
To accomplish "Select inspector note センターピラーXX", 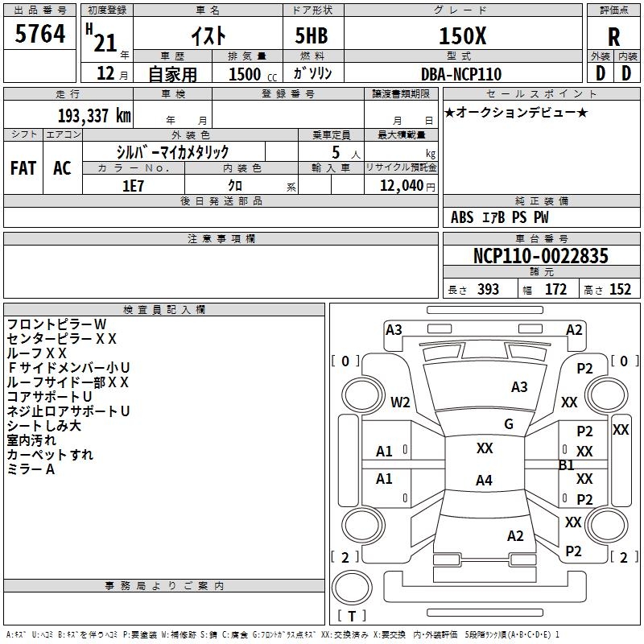I will tap(62, 338).
